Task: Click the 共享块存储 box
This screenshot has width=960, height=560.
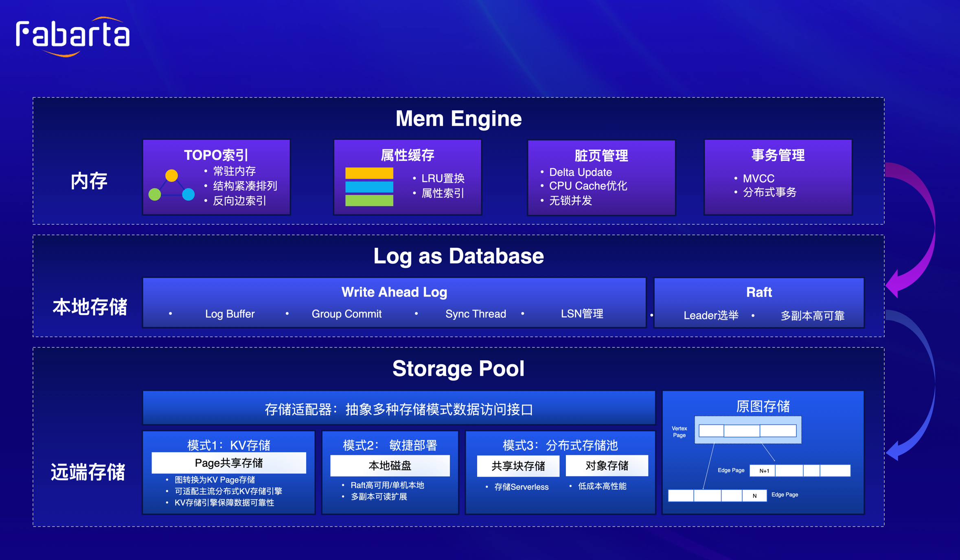Action: 518,466
